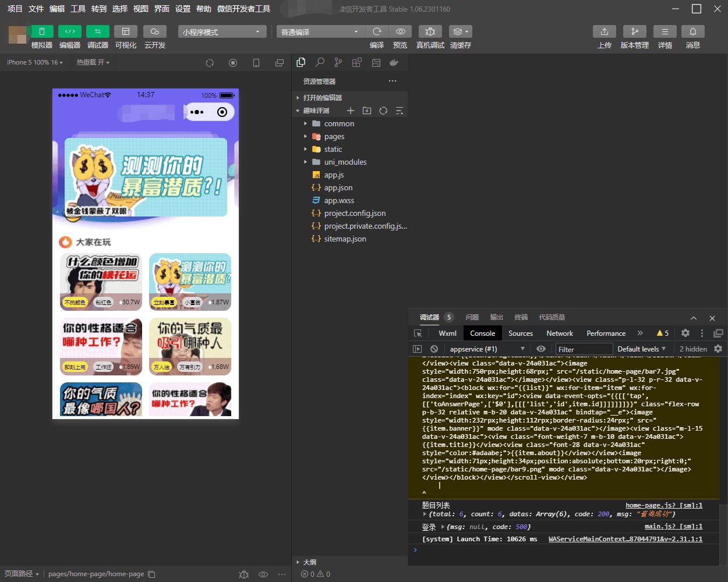Switch to the Wxml devtools tab
728x582 pixels.
point(447,333)
